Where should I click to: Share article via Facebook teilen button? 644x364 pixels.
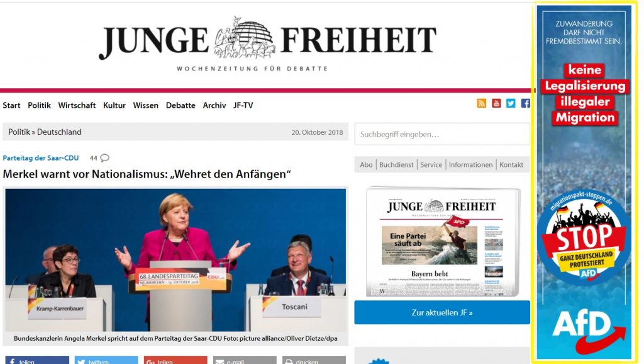point(37,360)
